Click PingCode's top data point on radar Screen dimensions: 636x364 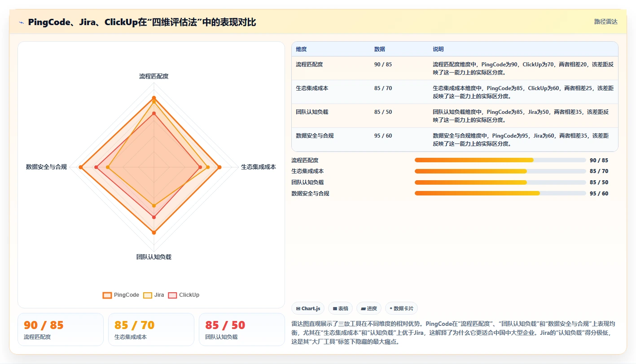[154, 98]
